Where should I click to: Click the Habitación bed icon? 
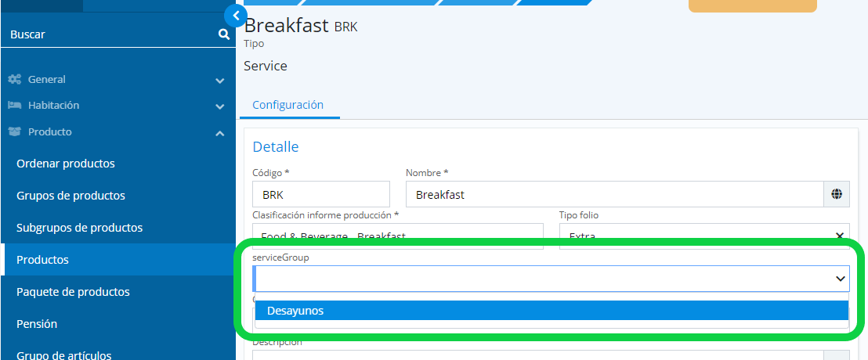click(x=14, y=106)
